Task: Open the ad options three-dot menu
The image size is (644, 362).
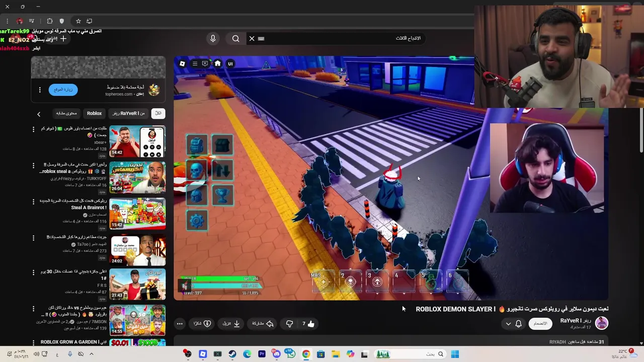Action: [x=40, y=89]
